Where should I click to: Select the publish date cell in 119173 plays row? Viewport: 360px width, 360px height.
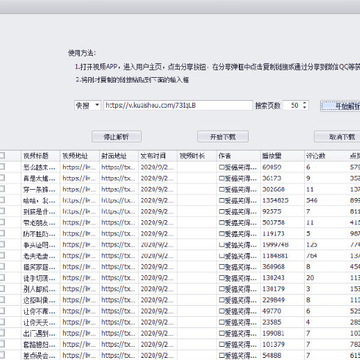[158, 234]
